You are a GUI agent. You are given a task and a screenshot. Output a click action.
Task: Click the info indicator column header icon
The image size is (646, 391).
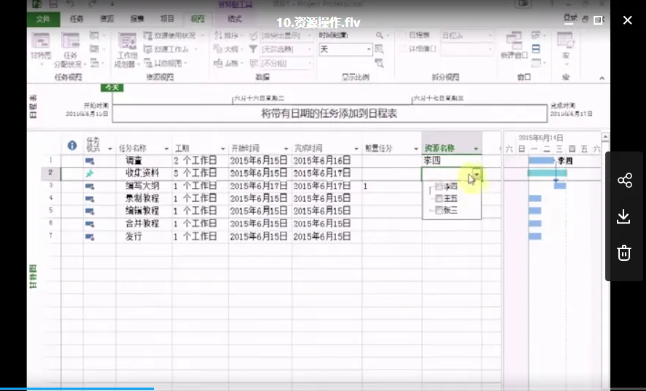pos(72,145)
